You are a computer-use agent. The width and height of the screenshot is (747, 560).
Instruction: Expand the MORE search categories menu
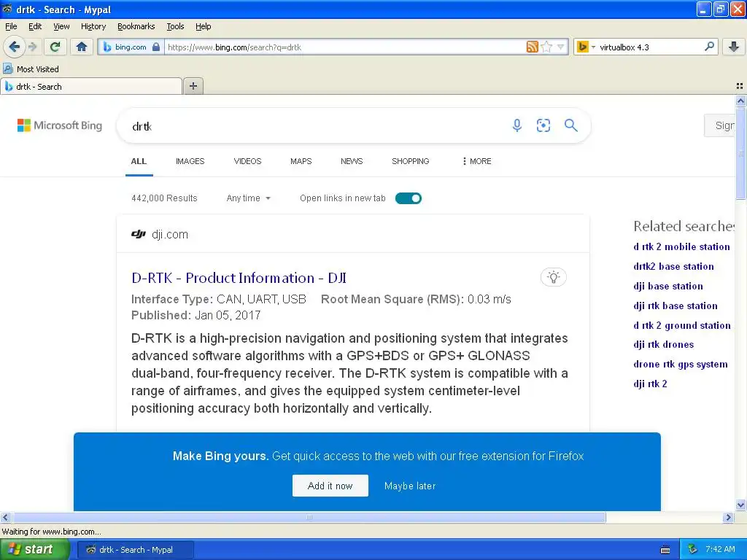click(x=476, y=161)
